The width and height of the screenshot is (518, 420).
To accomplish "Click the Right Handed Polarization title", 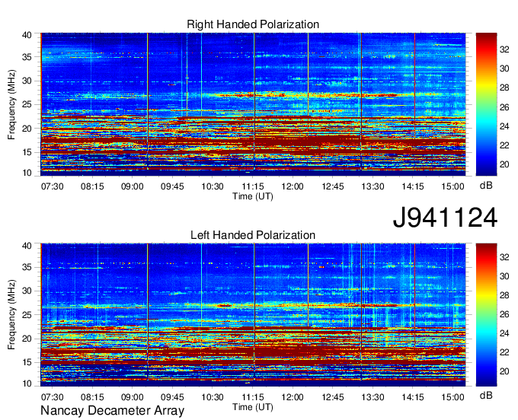I will pyautogui.click(x=253, y=24).
